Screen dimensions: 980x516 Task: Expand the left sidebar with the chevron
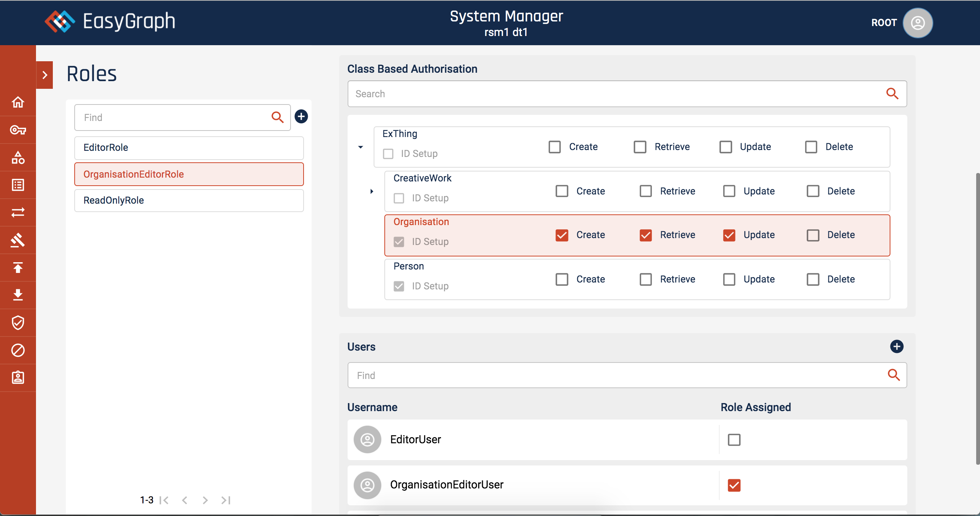click(x=45, y=75)
